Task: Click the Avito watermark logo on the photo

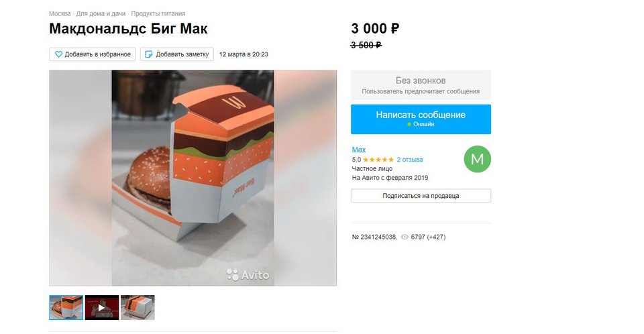Action: pos(248,274)
